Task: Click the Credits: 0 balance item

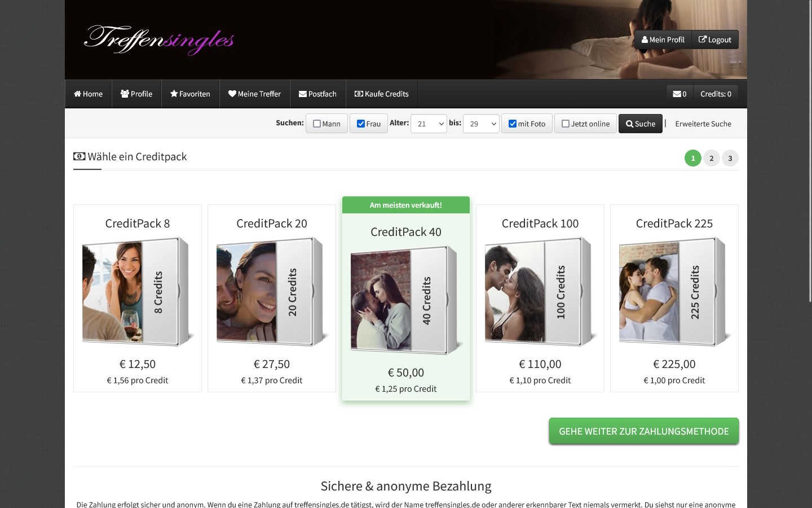Action: pyautogui.click(x=716, y=94)
